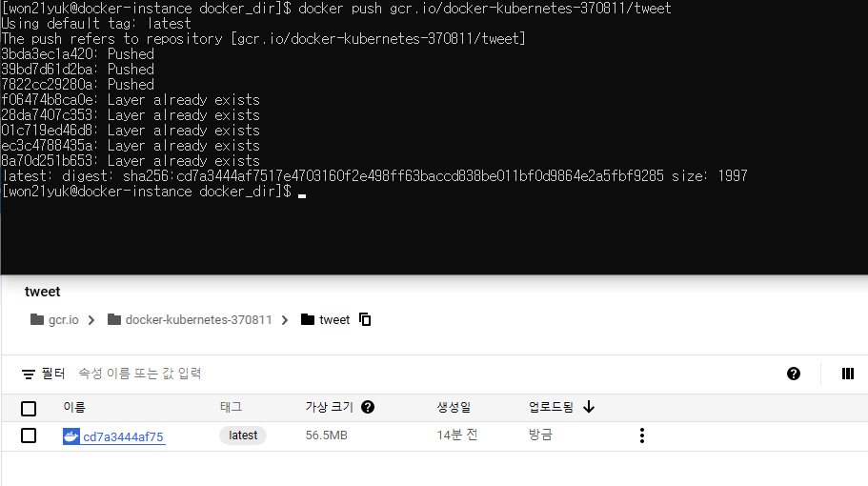Open the virtual size help tooltip
The height and width of the screenshot is (486, 868).
point(368,407)
